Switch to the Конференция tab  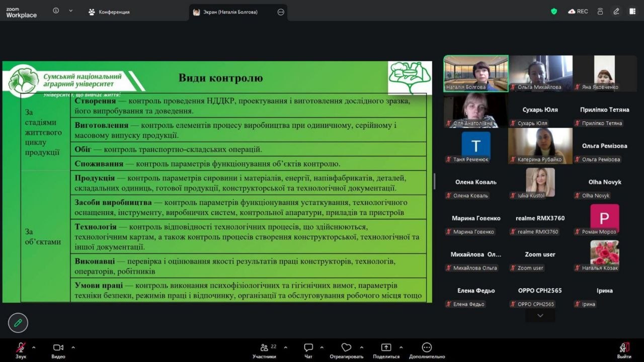[x=109, y=12]
